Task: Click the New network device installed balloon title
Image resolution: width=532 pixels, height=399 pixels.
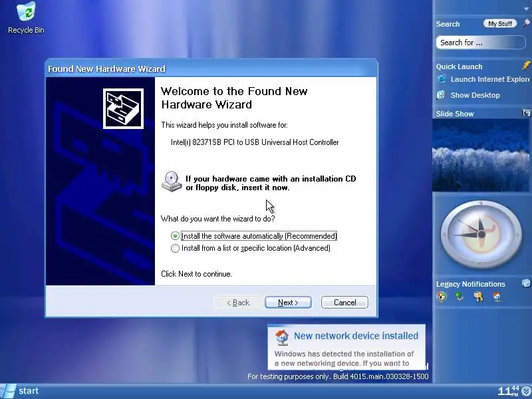Action: pyautogui.click(x=356, y=336)
